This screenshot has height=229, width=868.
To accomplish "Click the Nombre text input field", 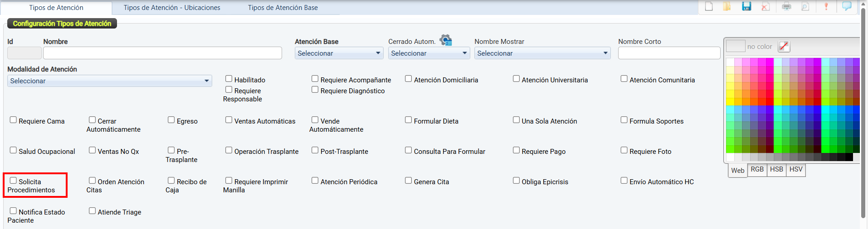I will click(162, 53).
